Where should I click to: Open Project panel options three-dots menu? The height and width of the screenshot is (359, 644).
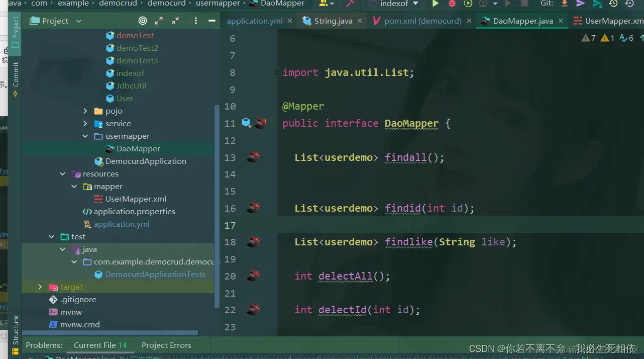tap(196, 21)
